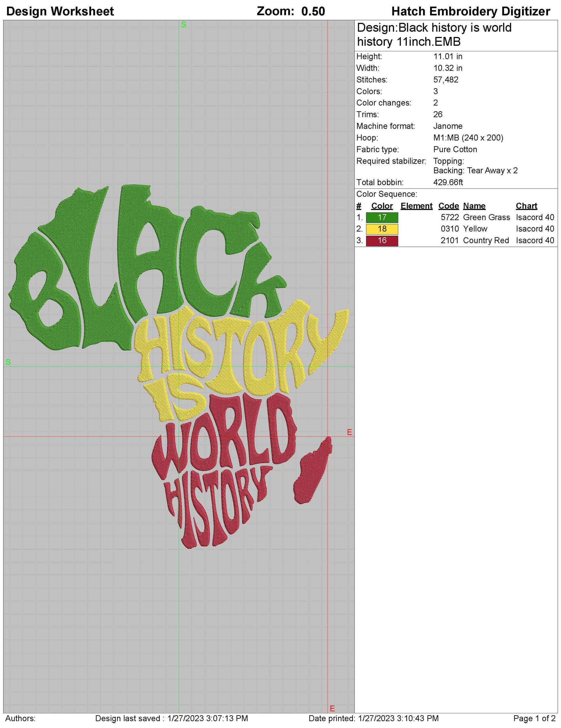
Task: Click the Green Grass color swatch 17
Action: (382, 217)
